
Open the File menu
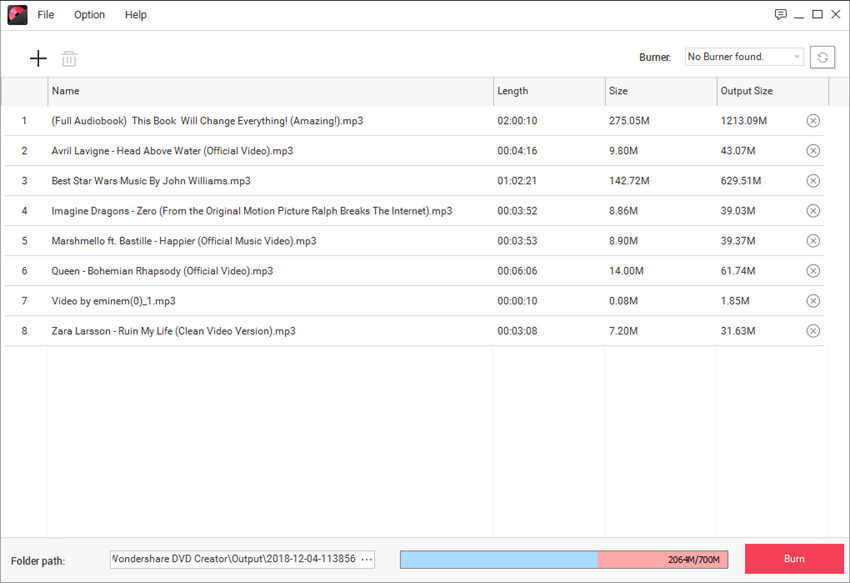[x=46, y=15]
